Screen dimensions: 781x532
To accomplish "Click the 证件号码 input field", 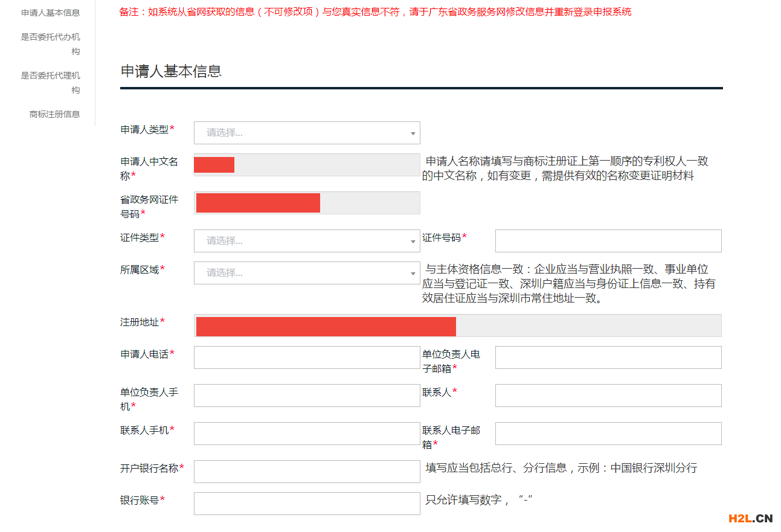I will pyautogui.click(x=608, y=241).
